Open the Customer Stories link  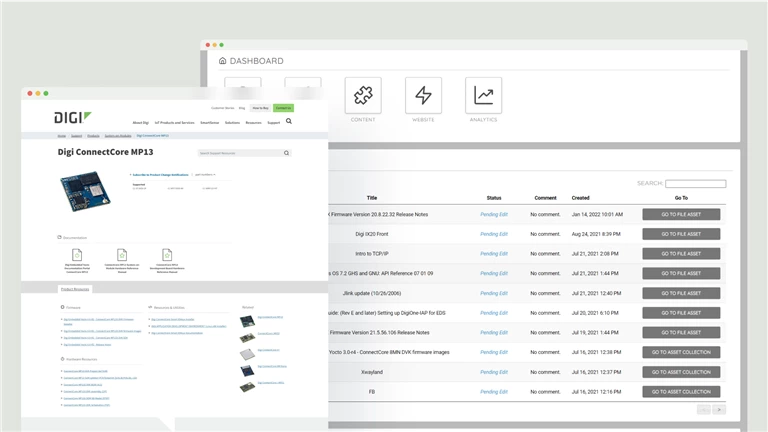tap(223, 108)
